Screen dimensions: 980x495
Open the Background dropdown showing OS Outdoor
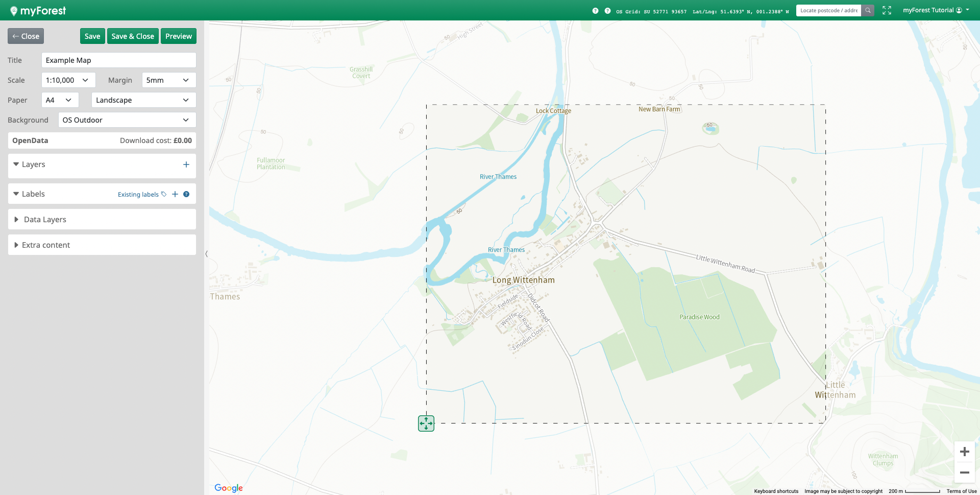click(x=127, y=120)
